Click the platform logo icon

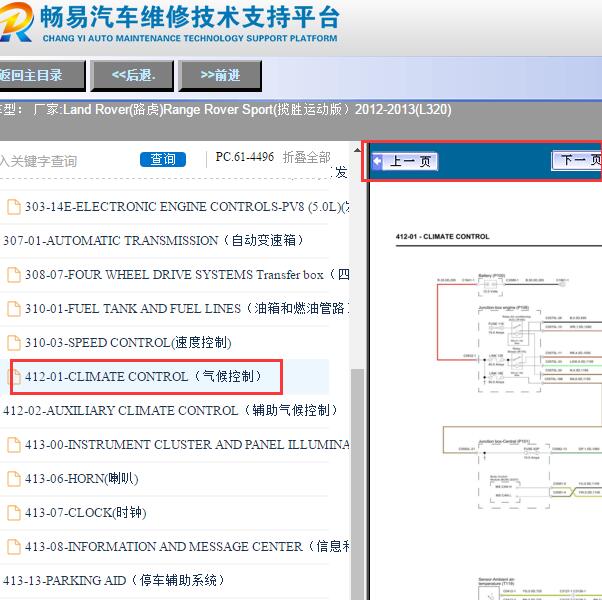pos(16,22)
